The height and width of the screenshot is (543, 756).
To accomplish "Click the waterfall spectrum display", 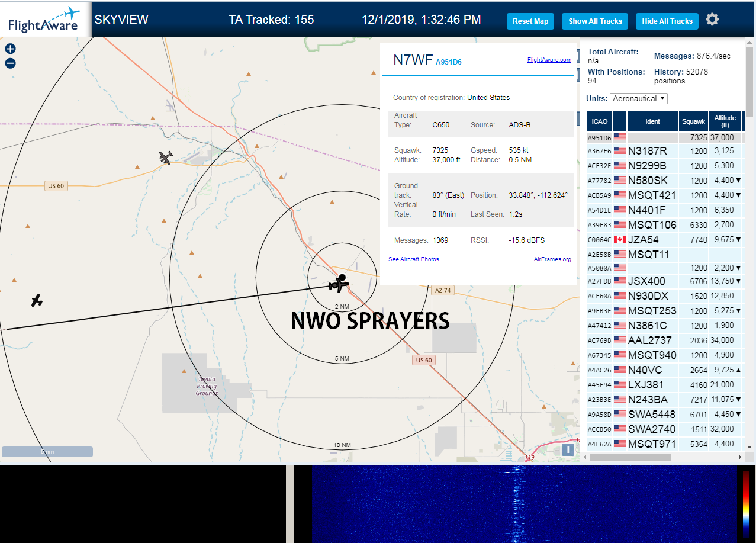I will [x=524, y=504].
